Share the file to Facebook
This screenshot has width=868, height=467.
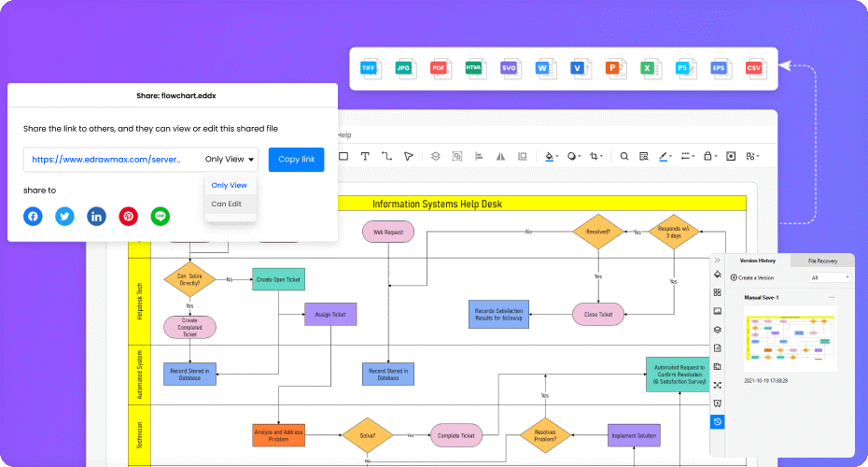pos(33,217)
